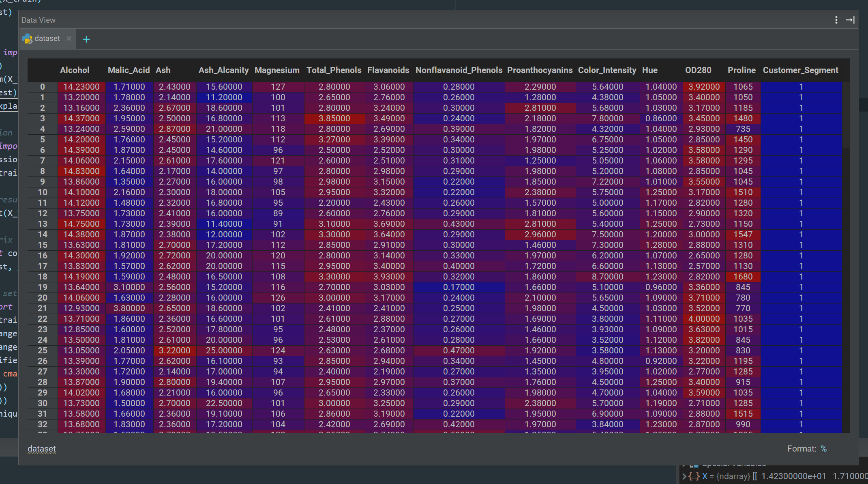Screen dimensions: 868x484
Task: Hide the Data View panel via arrow icon
Action: coord(850,19)
